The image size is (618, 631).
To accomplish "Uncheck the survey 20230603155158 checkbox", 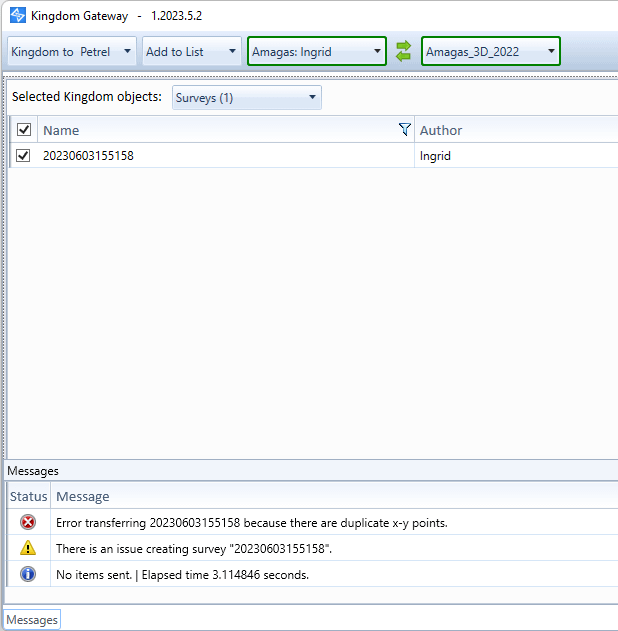I will pyautogui.click(x=24, y=155).
